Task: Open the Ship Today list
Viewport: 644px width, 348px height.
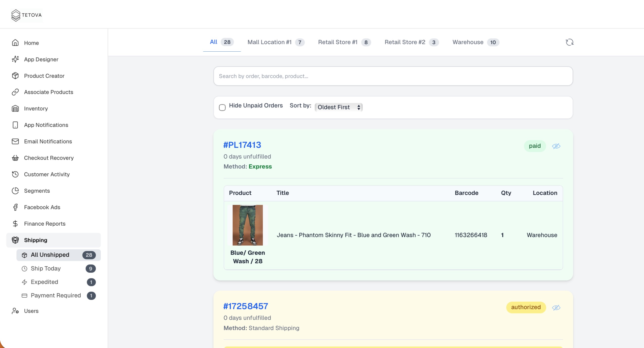Action: (x=46, y=268)
